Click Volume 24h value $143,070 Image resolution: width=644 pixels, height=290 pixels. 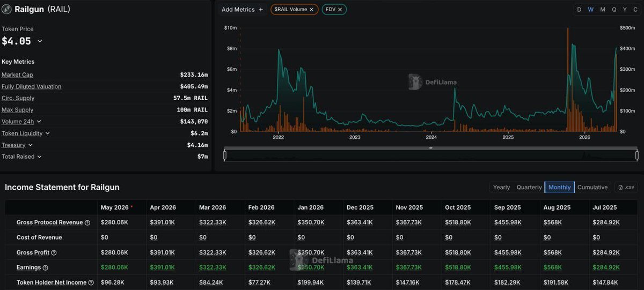tap(194, 122)
